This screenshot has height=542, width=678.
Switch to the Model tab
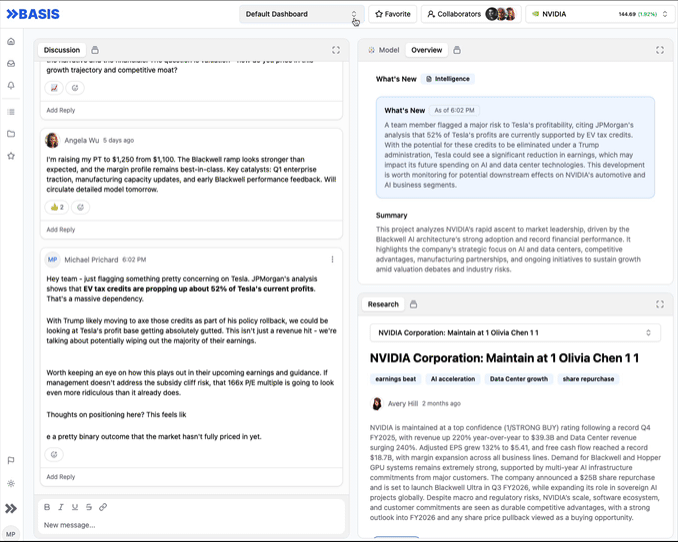(x=384, y=50)
